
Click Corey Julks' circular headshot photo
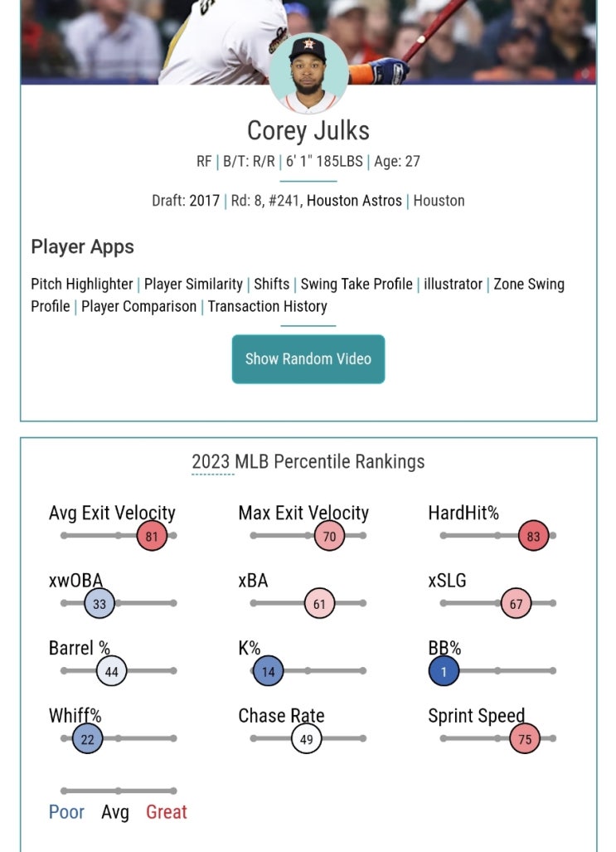coord(308,73)
